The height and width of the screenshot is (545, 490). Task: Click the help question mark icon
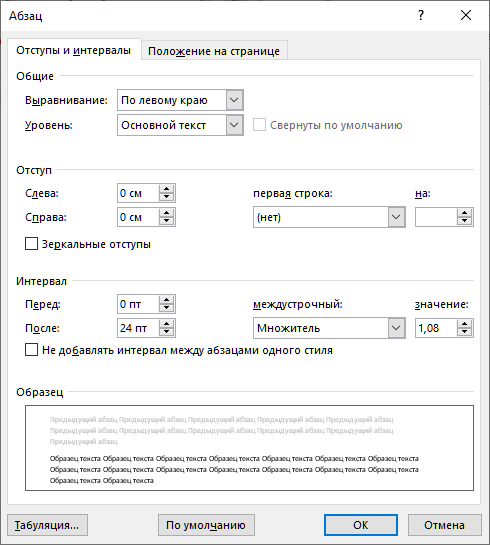421,15
